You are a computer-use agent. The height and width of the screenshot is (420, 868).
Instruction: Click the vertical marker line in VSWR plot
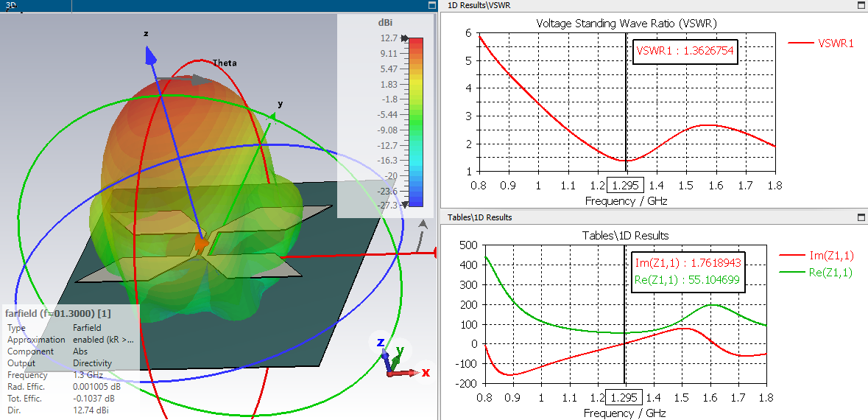(x=626, y=102)
